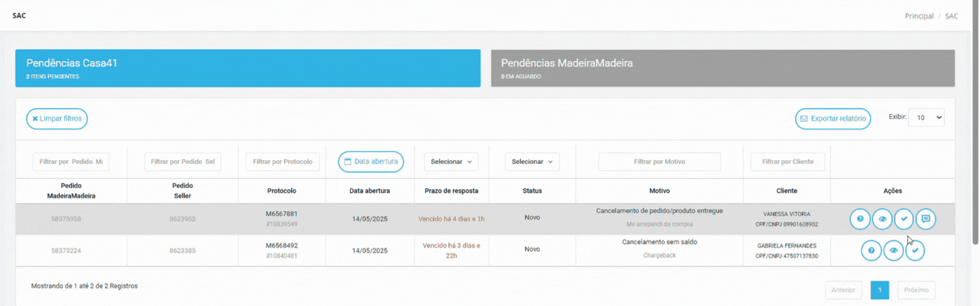980x306 pixels.
Task: Click the Pedido Seller column header
Action: tap(182, 191)
